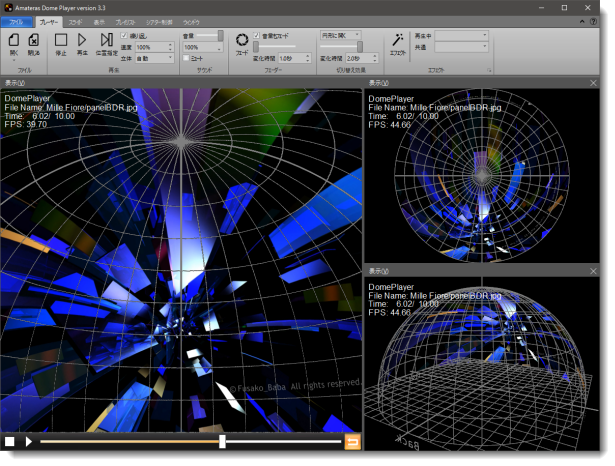The image size is (615, 466).
Task: Click the fader slider handle
Action: 256,47
